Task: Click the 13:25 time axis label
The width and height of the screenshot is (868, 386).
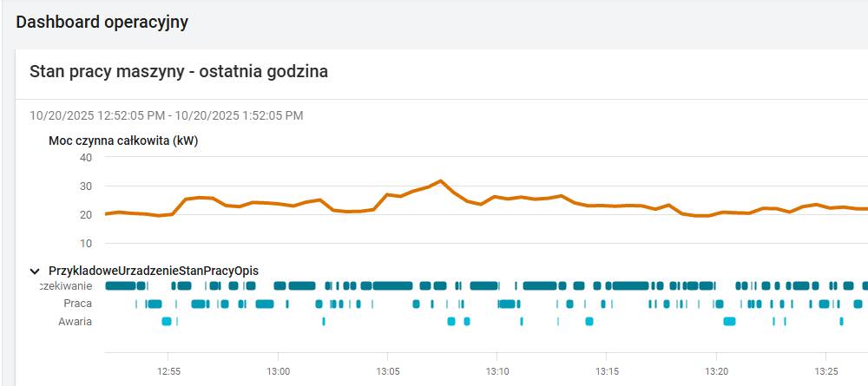Action: coord(825,369)
